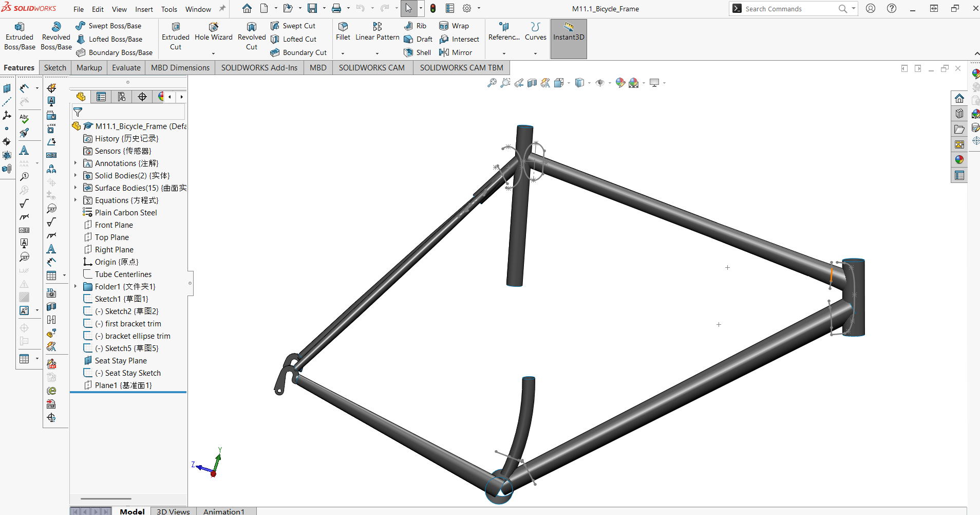This screenshot has width=980, height=515.
Task: Open the ConfigurationManager tab icon
Action: 122,97
